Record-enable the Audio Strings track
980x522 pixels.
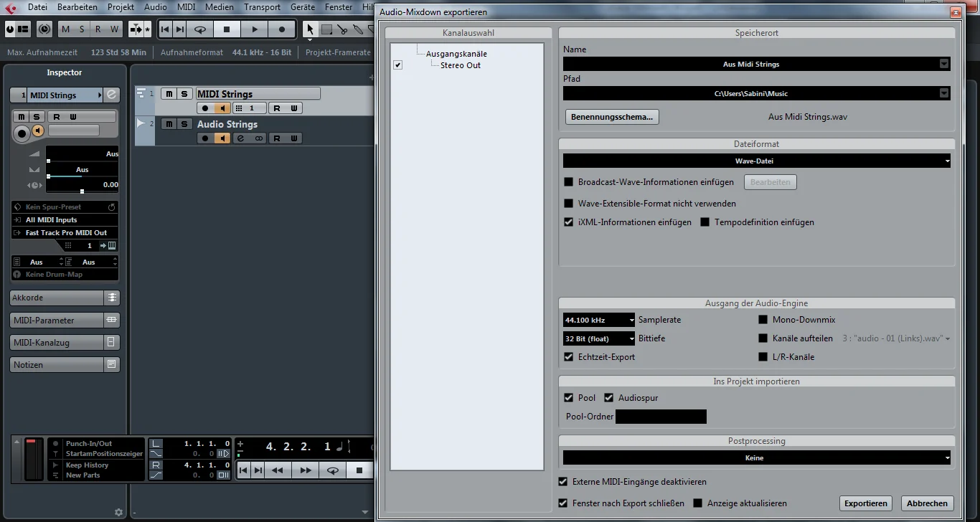click(x=205, y=138)
